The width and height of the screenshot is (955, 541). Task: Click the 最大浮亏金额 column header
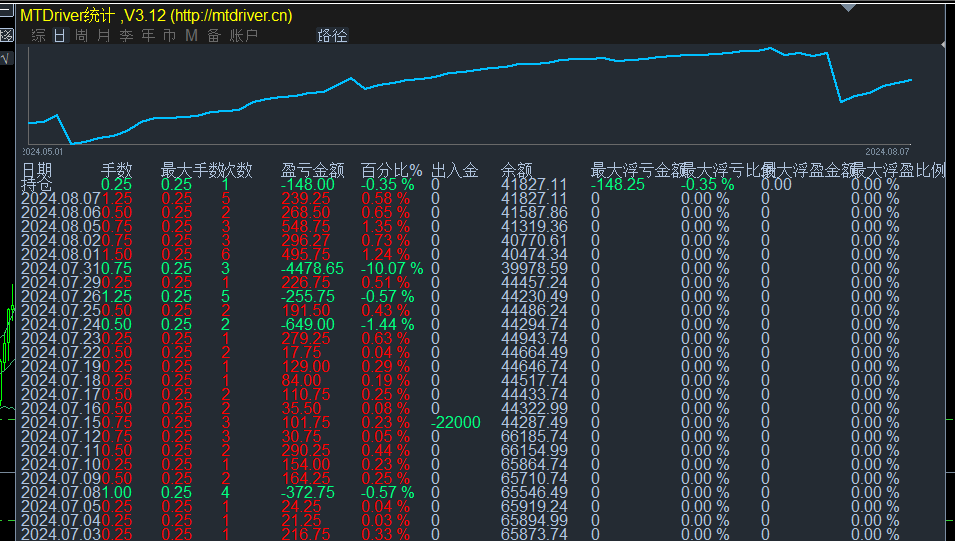636,171
